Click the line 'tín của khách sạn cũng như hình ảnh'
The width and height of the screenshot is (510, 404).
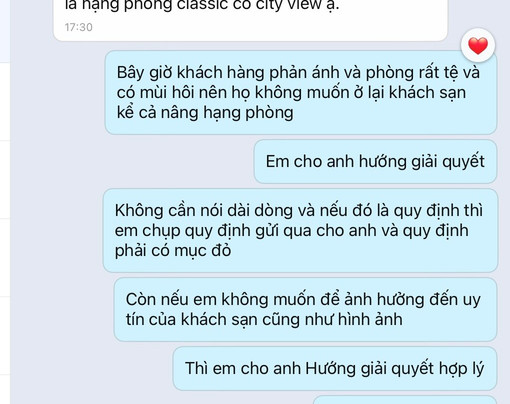pyautogui.click(x=264, y=319)
